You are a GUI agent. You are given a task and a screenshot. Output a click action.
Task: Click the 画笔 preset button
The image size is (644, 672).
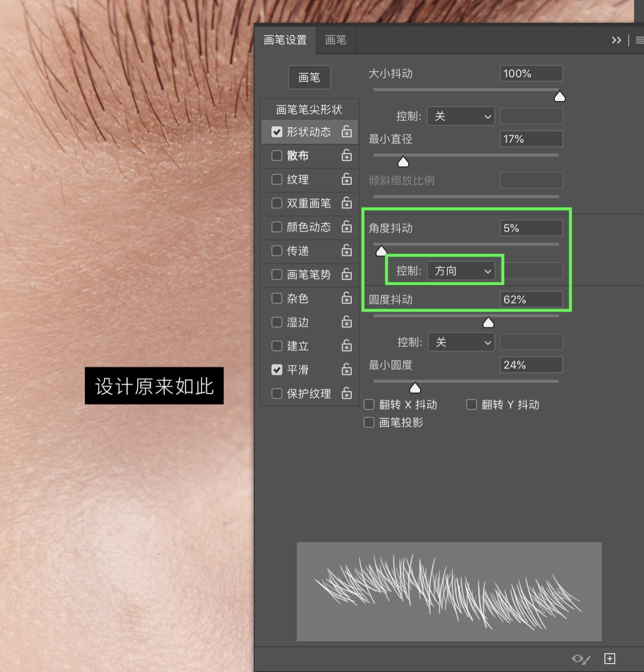coord(309,77)
